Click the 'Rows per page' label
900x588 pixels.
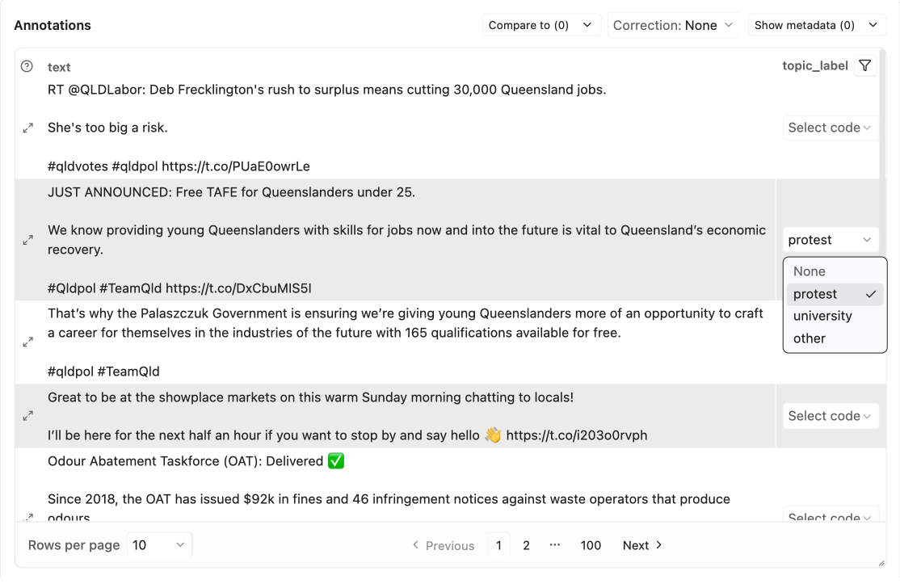click(74, 545)
